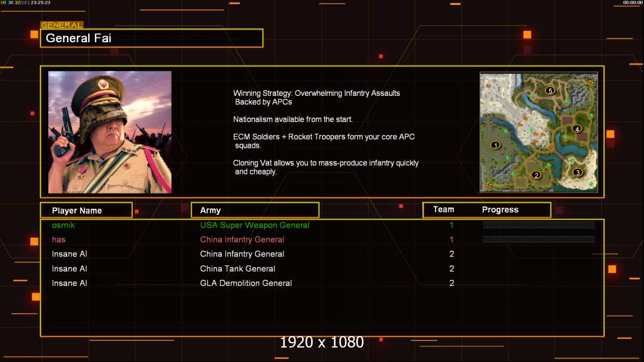Click team number for player has
Image resolution: width=644 pixels, height=362 pixels.
click(x=451, y=240)
